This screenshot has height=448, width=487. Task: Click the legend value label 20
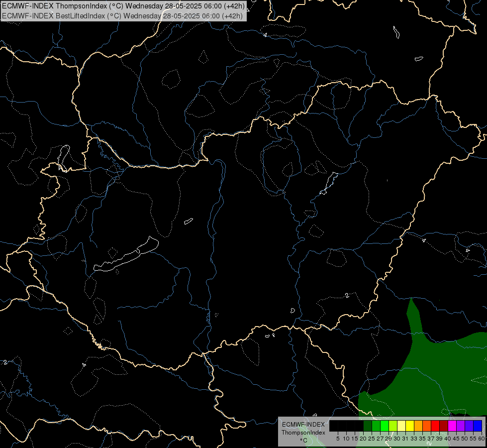[363, 439]
